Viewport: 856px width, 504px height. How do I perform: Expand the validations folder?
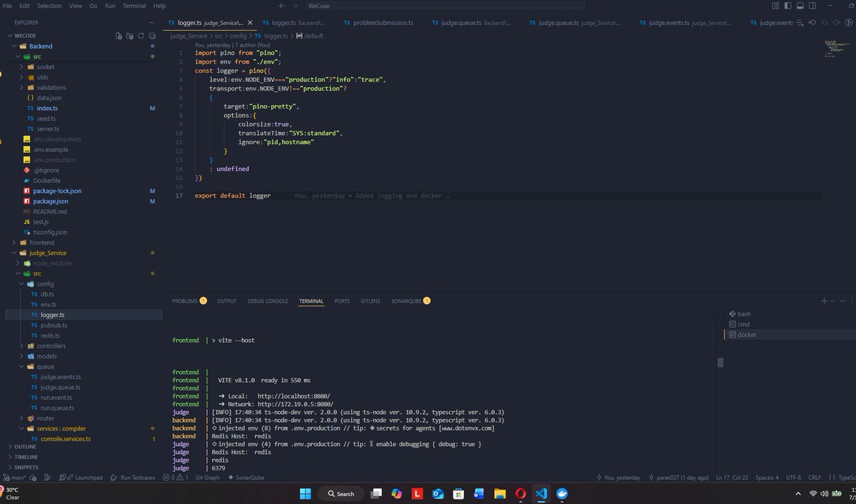pos(84,87)
